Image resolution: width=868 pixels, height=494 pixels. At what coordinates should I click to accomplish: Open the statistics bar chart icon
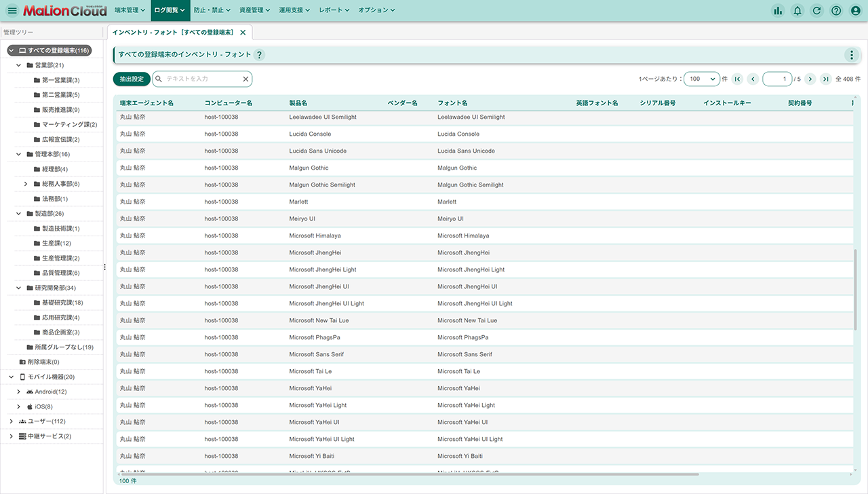(777, 11)
